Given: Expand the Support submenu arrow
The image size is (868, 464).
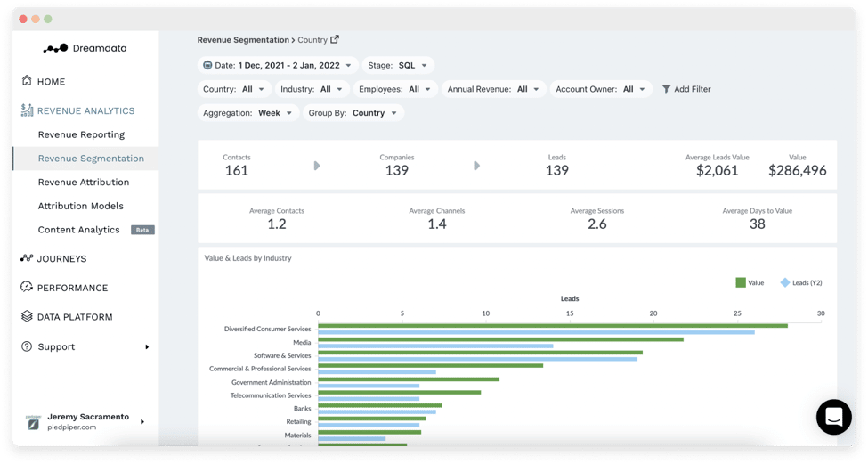Looking at the screenshot, I should coord(147,347).
